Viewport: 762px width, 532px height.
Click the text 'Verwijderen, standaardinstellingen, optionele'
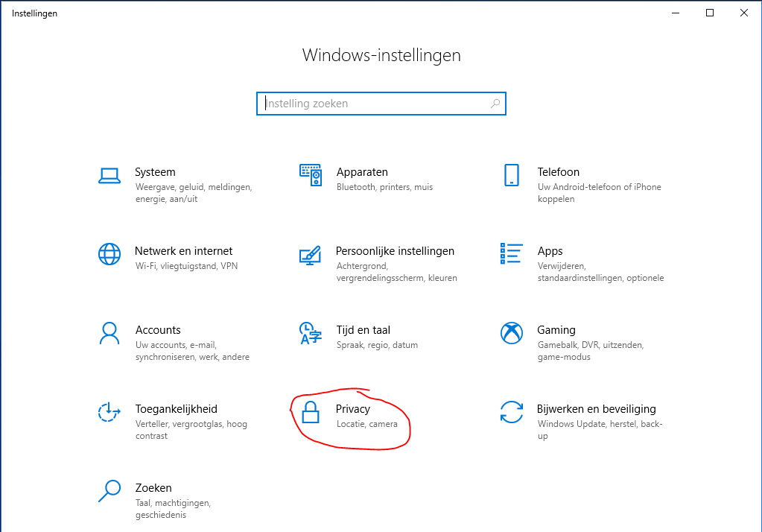pyautogui.click(x=600, y=272)
